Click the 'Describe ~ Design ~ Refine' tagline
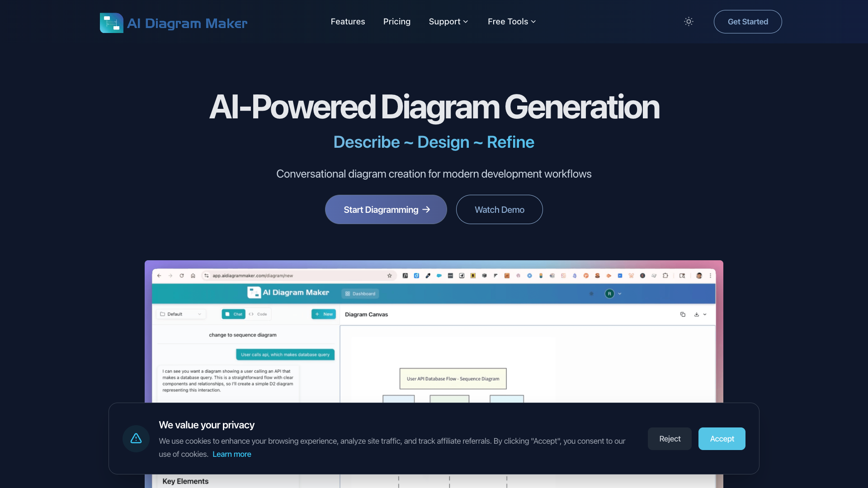 pos(434,142)
